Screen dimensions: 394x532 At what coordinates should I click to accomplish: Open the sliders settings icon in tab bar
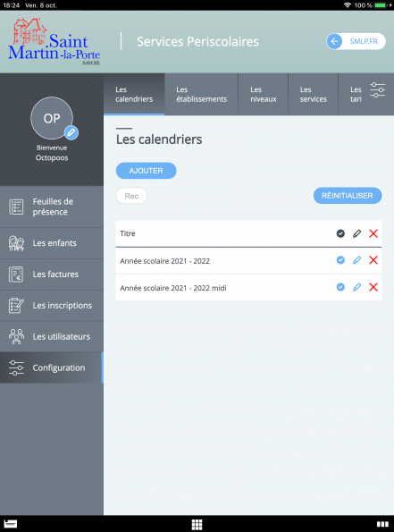(x=377, y=90)
